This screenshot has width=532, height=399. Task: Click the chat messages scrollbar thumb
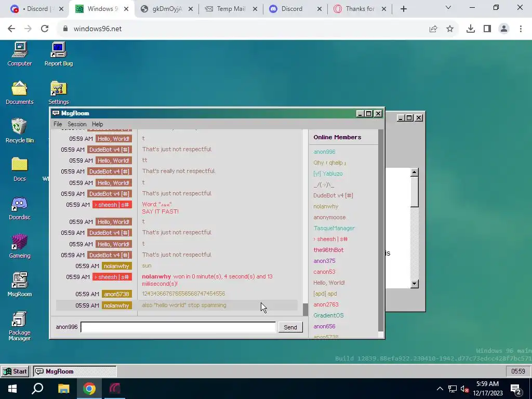(x=305, y=309)
